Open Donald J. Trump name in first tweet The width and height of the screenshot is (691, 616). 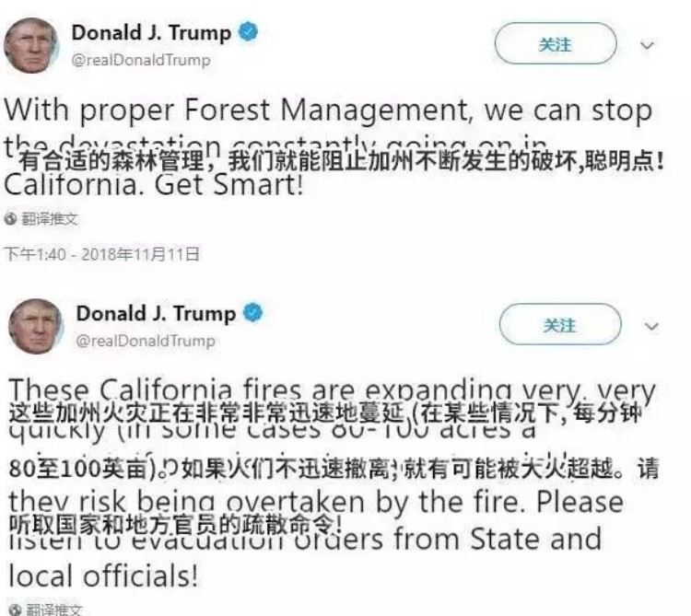[x=151, y=33]
